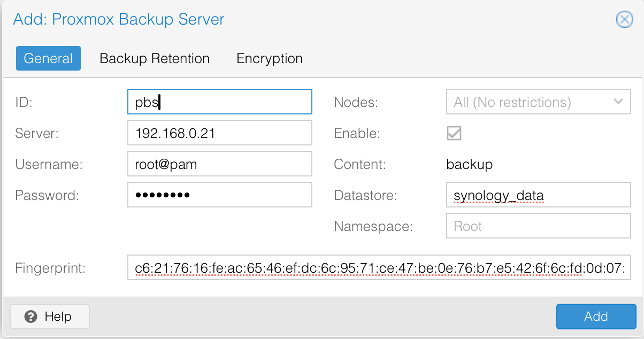This screenshot has width=644, height=339.
Task: Click into the ID input field
Action: pyautogui.click(x=220, y=102)
